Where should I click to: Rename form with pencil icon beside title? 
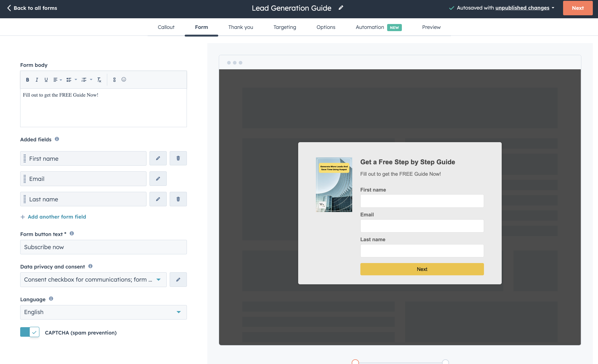(341, 8)
